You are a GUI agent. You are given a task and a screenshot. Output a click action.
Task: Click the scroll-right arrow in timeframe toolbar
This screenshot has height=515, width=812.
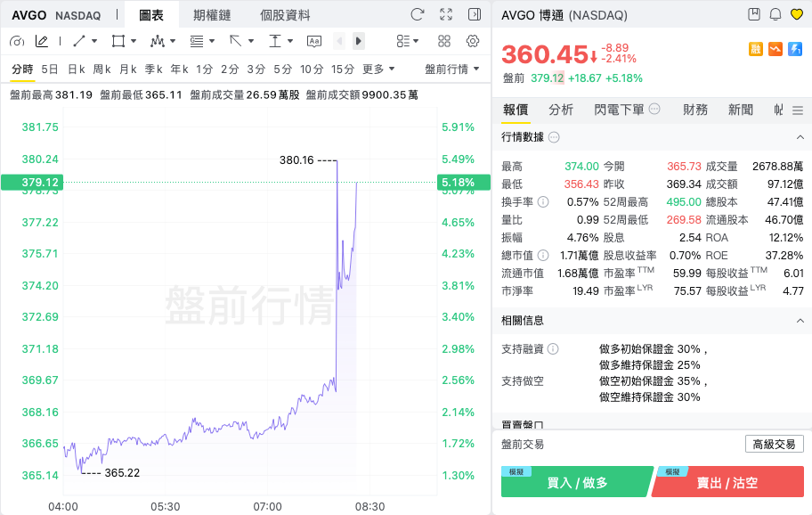[x=358, y=41]
